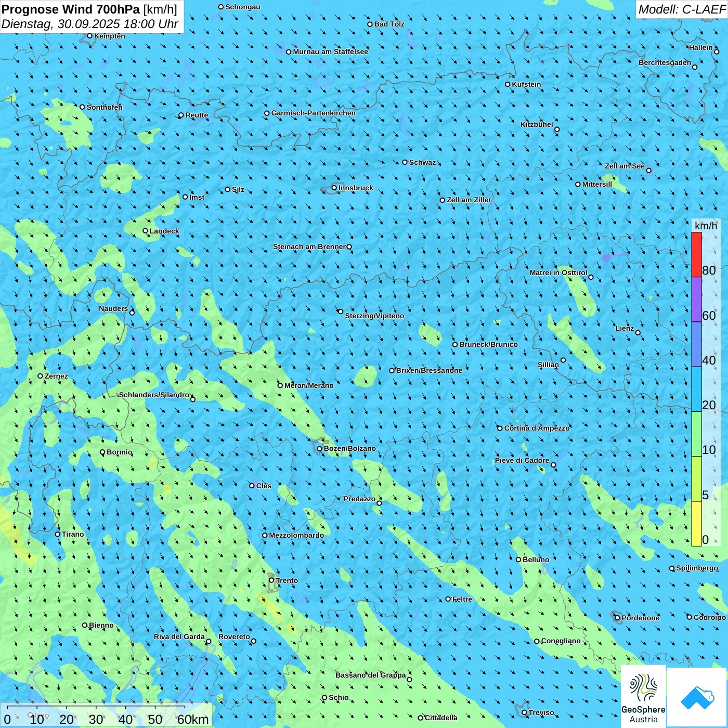Click the 'Codroipo' label

tap(710, 617)
